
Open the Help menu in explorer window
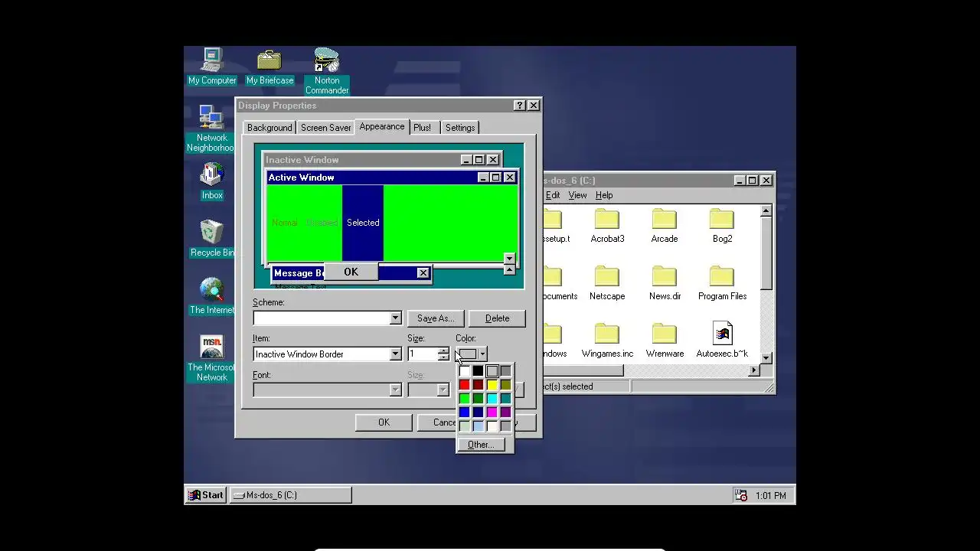pyautogui.click(x=604, y=195)
